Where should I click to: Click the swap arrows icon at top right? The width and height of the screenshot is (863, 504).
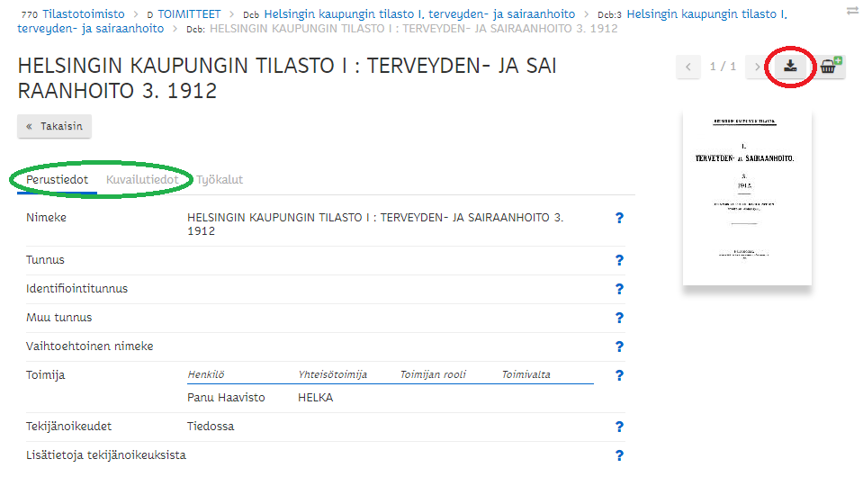coord(851,11)
